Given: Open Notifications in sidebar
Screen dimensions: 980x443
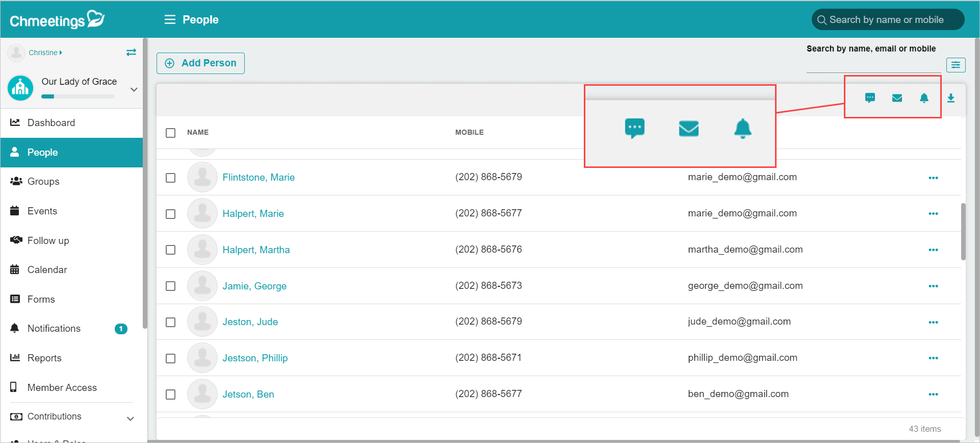Looking at the screenshot, I should click(x=71, y=328).
